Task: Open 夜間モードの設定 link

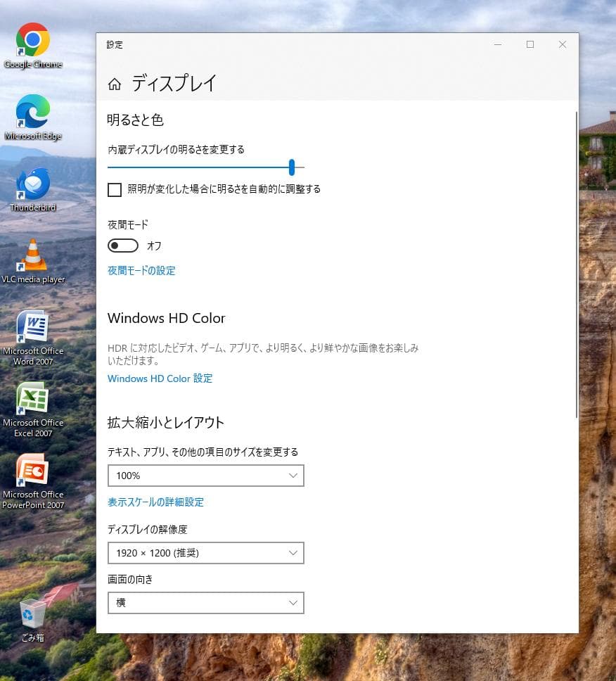Action: 141,270
